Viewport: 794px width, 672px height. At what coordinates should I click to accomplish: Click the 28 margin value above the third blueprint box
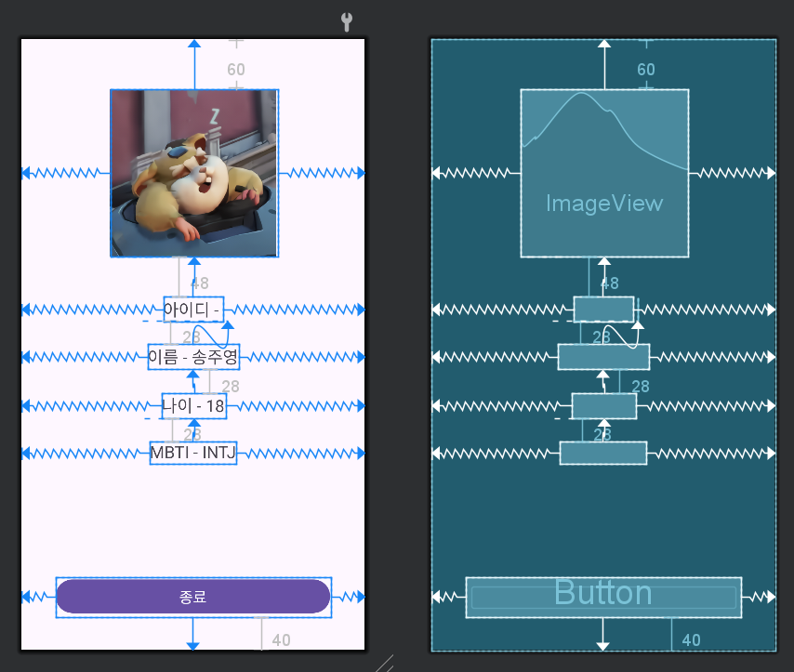coord(641,387)
